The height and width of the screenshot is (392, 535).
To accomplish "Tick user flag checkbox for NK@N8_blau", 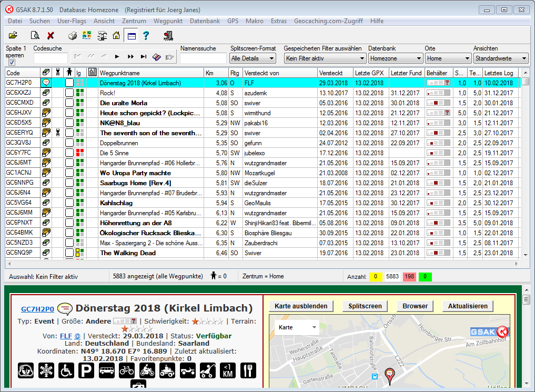I will [69, 123].
